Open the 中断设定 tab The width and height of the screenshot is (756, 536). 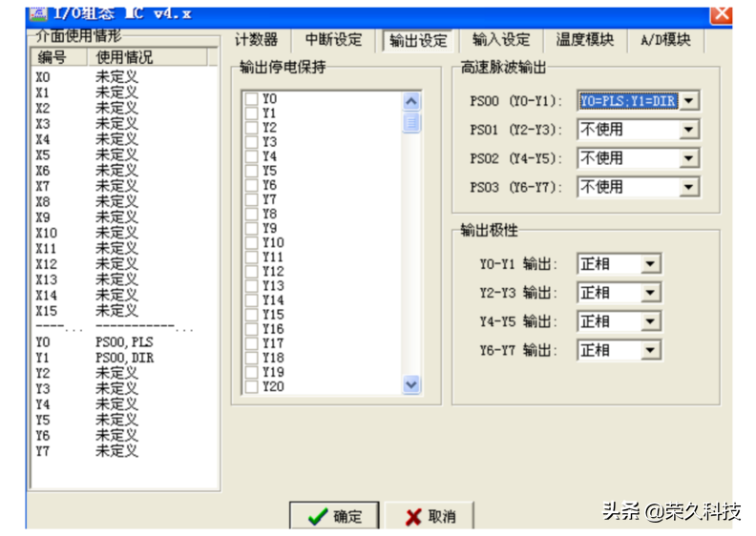coord(333,40)
